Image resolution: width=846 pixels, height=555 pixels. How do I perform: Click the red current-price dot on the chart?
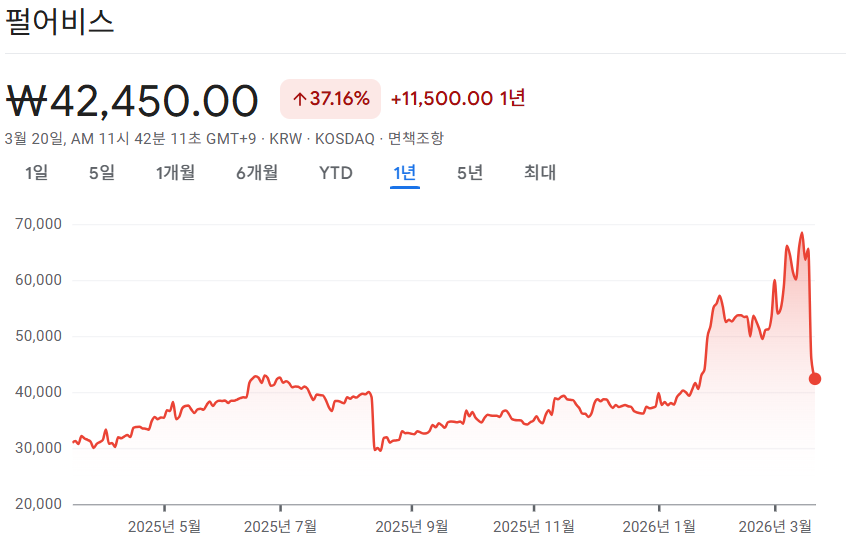[x=815, y=379]
